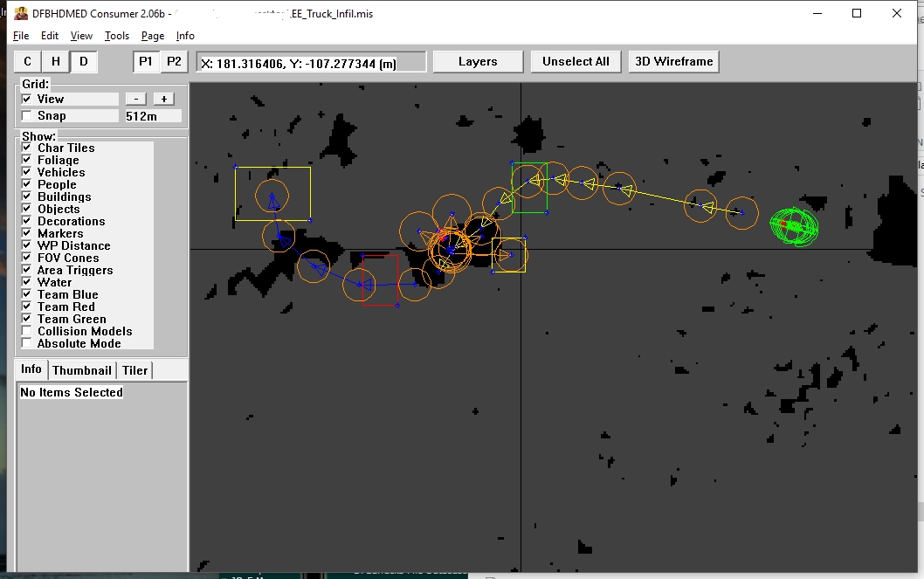Toggle Team Green visibility checkbox
The height and width of the screenshot is (579, 924).
click(x=26, y=319)
